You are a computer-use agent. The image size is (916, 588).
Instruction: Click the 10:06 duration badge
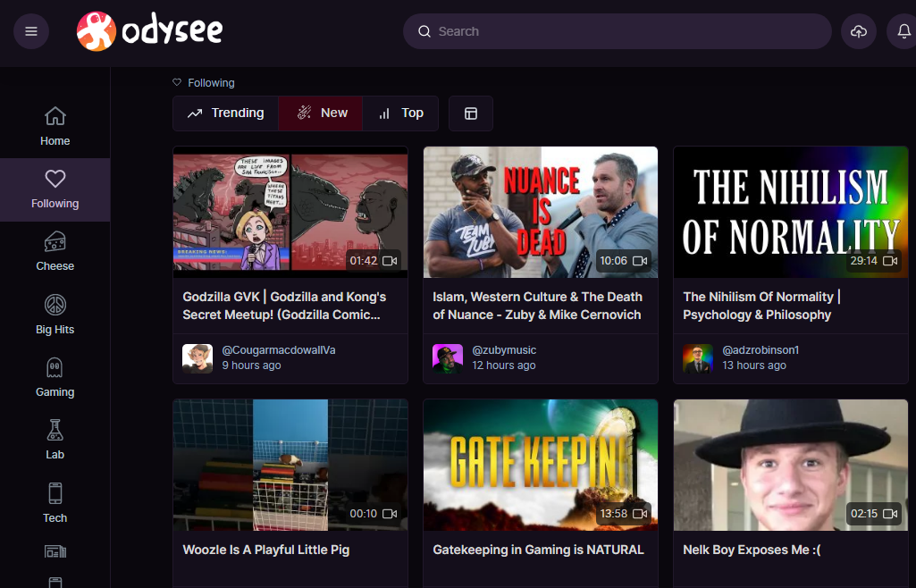pyautogui.click(x=623, y=260)
